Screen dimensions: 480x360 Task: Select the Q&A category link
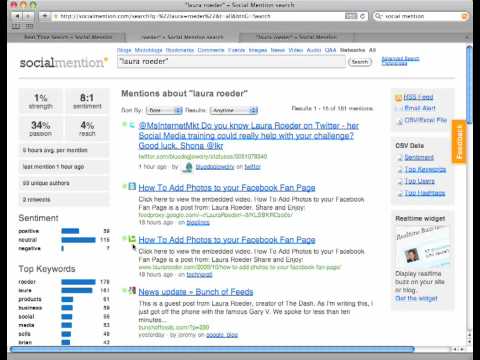point(330,50)
